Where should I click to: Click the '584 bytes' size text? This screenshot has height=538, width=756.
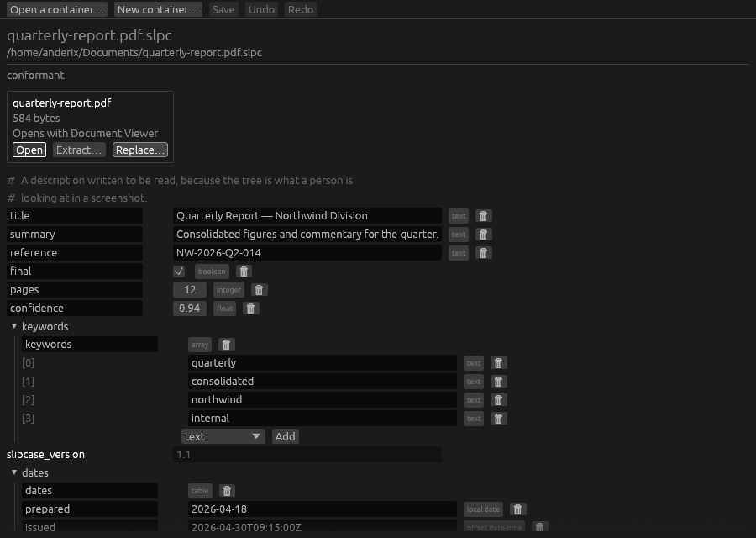tap(36, 119)
